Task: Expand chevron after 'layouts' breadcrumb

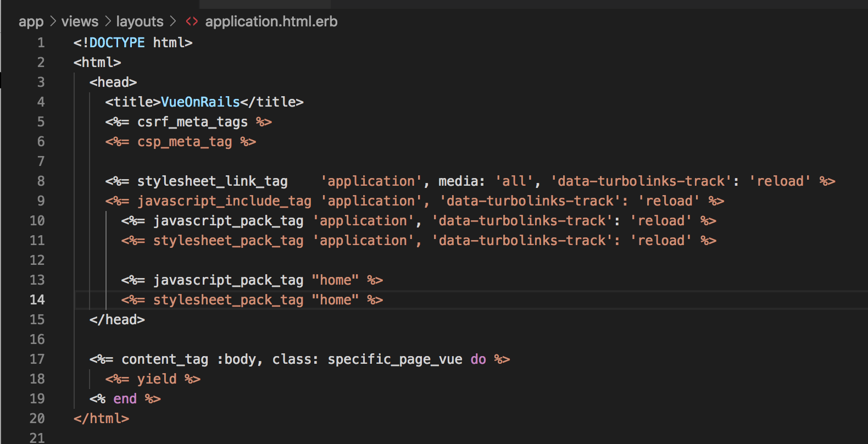Action: [173, 21]
